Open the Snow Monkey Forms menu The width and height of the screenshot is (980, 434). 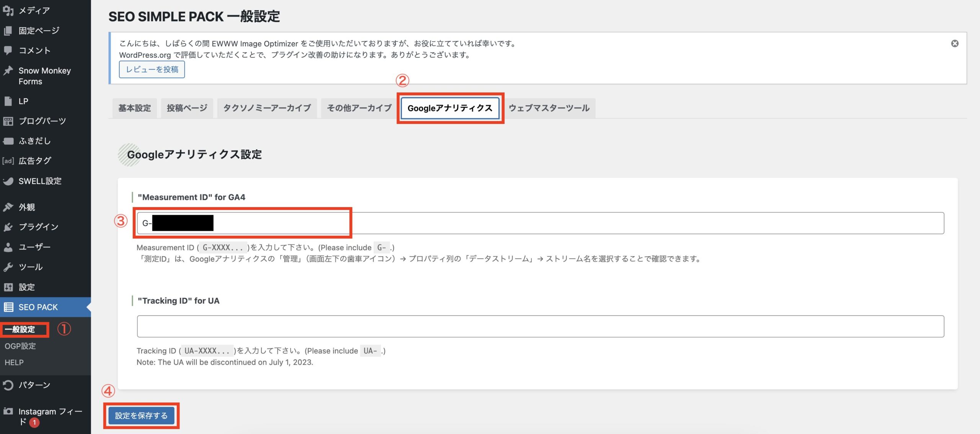tap(46, 76)
